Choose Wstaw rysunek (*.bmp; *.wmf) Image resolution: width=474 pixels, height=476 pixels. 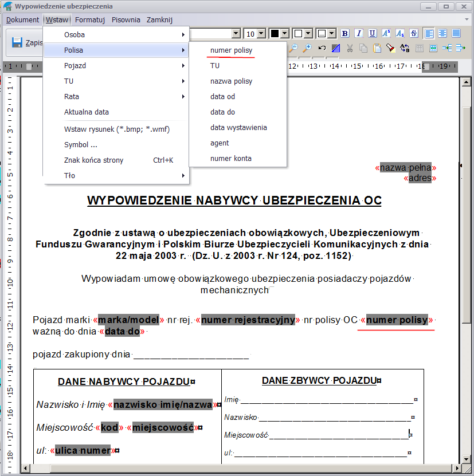point(116,129)
